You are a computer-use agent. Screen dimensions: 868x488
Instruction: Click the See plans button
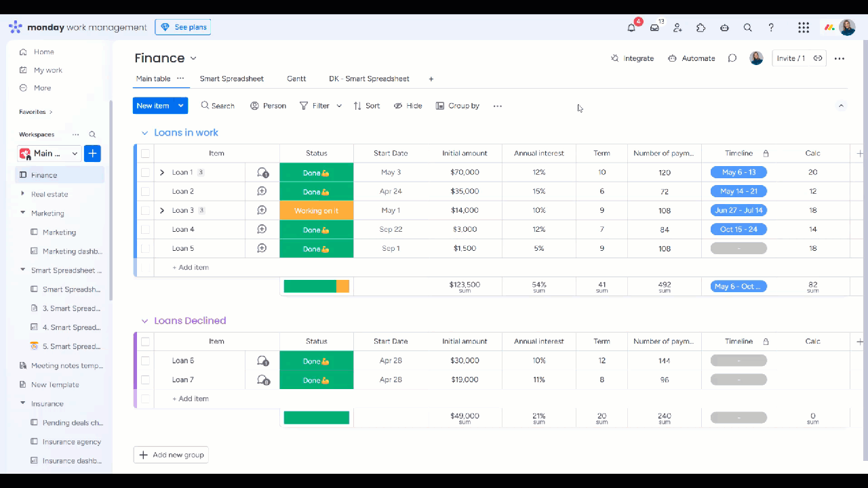(183, 27)
